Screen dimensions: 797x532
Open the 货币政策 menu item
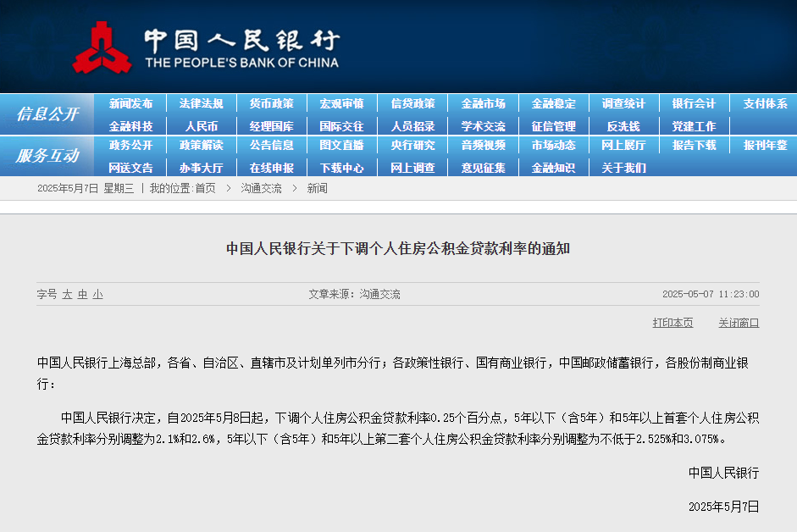click(x=271, y=103)
